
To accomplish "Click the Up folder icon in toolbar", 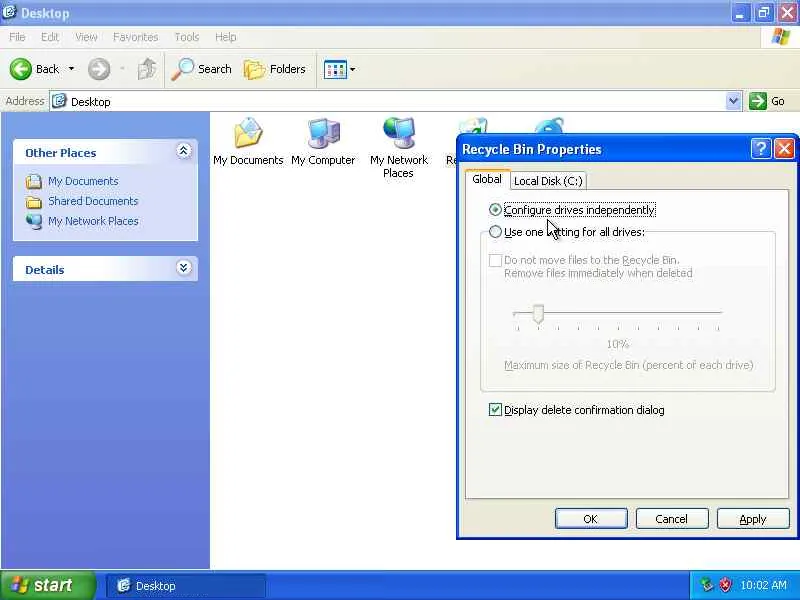I will coord(147,69).
